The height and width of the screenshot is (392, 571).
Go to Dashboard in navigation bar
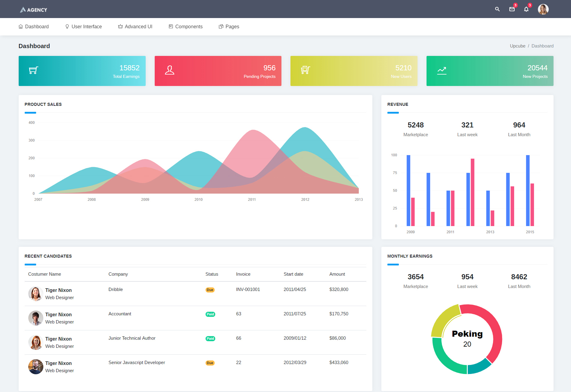pyautogui.click(x=34, y=26)
